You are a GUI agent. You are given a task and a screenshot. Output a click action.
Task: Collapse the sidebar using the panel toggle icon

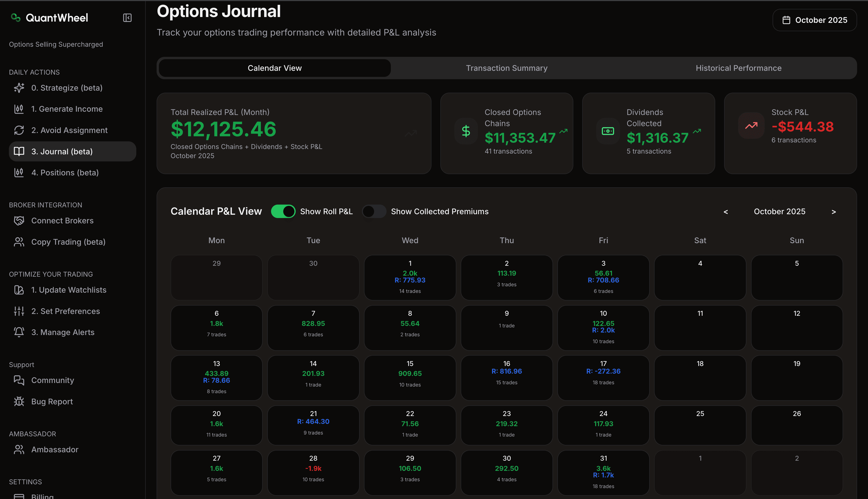point(127,18)
